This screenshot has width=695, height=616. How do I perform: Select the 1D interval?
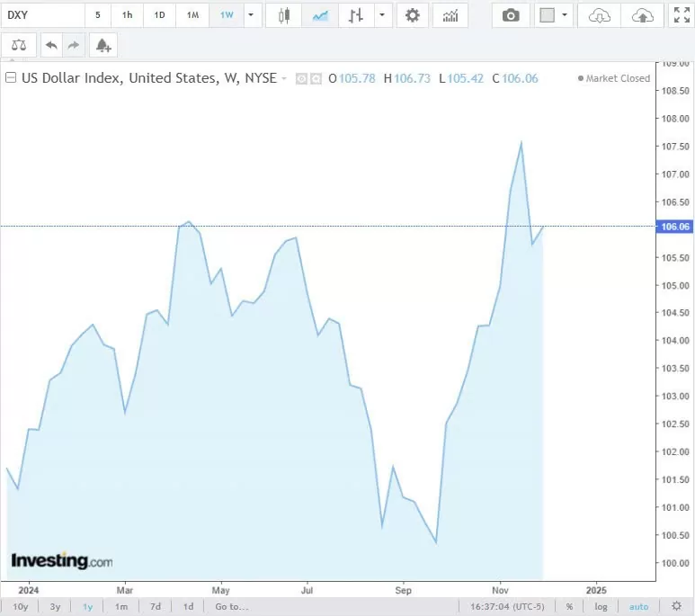pyautogui.click(x=159, y=15)
